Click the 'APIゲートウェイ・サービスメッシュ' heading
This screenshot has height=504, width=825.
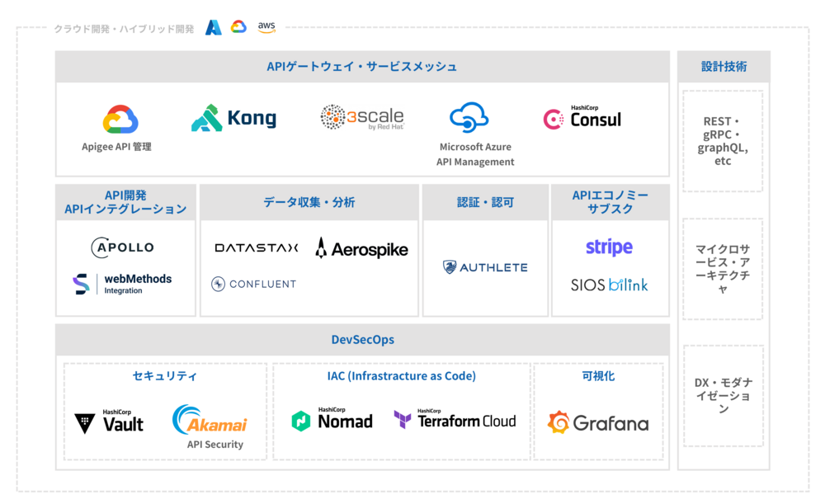[362, 67]
